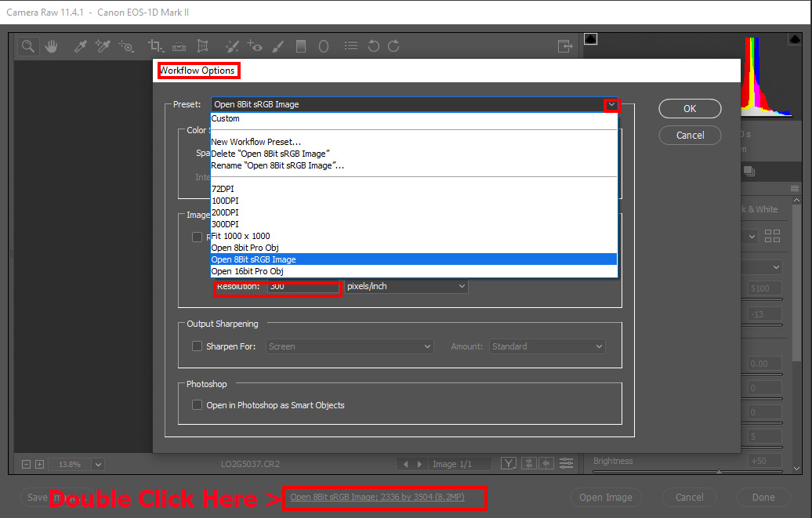Toggle Before/After views with the Y icon
The width and height of the screenshot is (812, 518).
point(508,463)
